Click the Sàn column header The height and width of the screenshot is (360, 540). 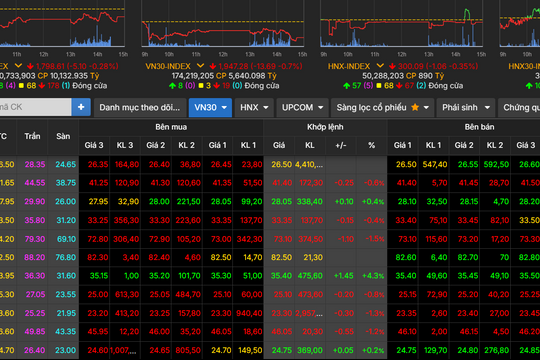63,136
